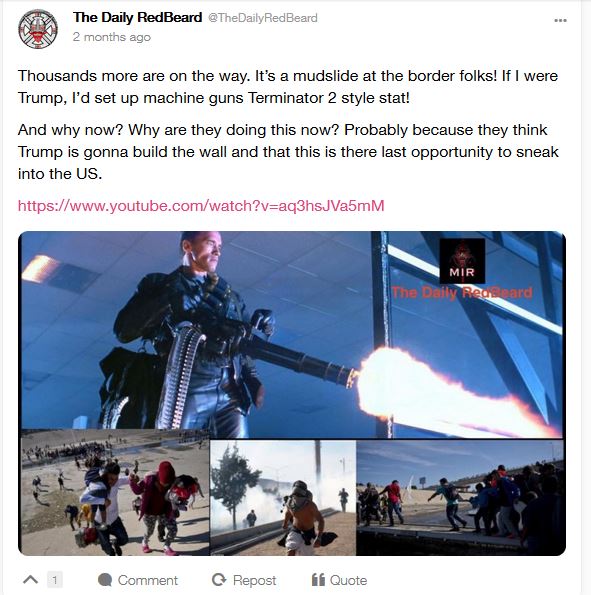Open the bottom-left photo in the collage
Viewport: 591px width, 595px height.
pyautogui.click(x=115, y=493)
